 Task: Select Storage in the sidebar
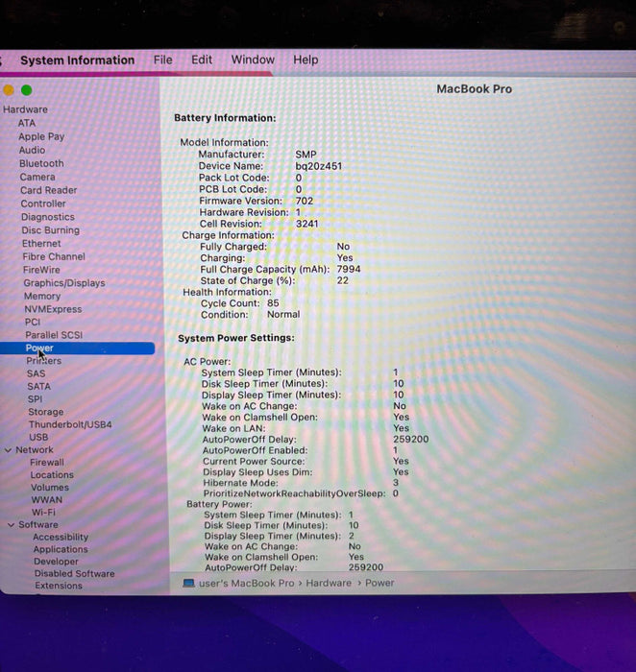coord(46,412)
